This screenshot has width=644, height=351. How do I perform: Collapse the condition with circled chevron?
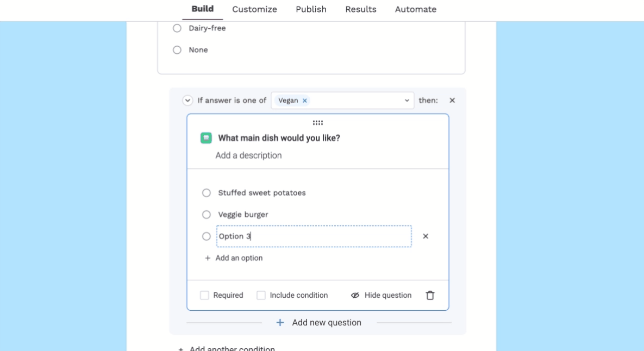pos(187,101)
